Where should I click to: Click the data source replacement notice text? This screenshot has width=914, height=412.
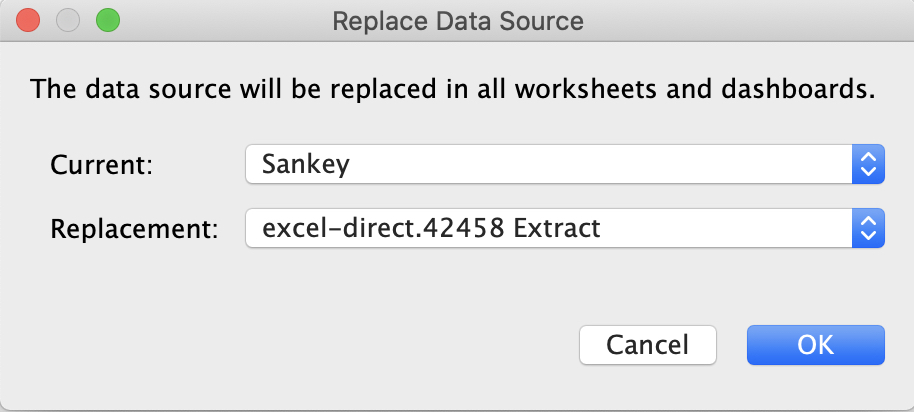(x=452, y=89)
